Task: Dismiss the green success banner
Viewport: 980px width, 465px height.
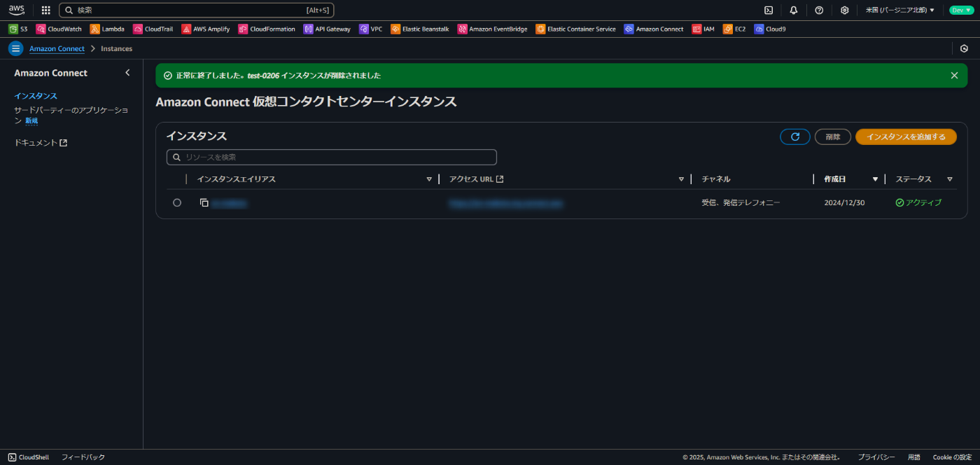Action: 954,76
